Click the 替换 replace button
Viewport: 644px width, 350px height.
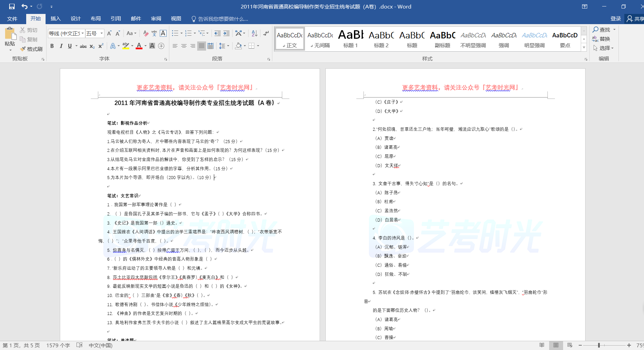(601, 39)
